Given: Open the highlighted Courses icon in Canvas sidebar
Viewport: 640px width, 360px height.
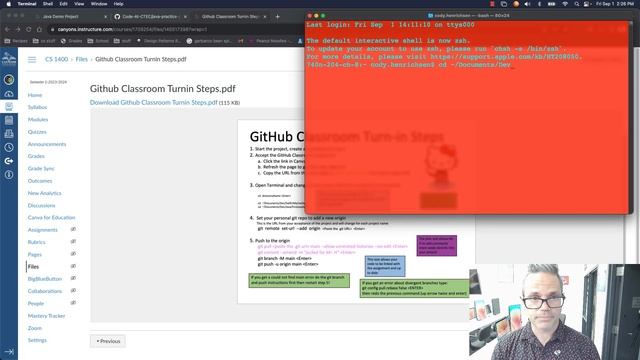Looking at the screenshot, I should (9, 107).
